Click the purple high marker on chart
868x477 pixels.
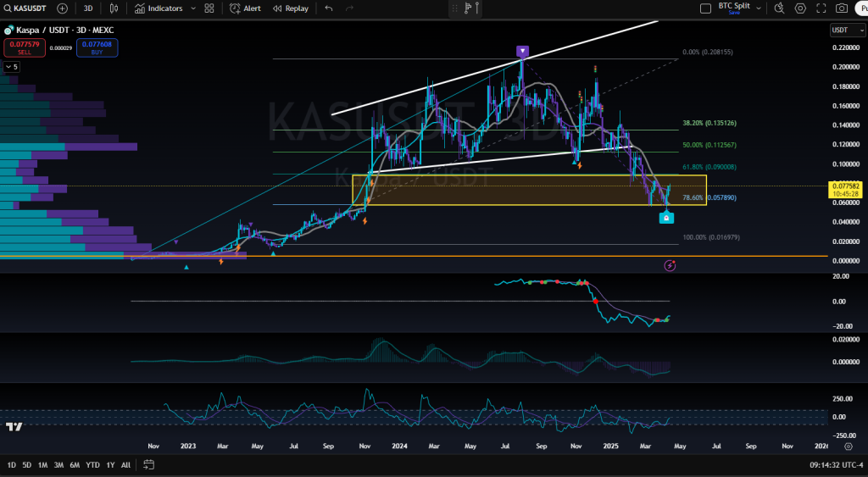pos(522,52)
